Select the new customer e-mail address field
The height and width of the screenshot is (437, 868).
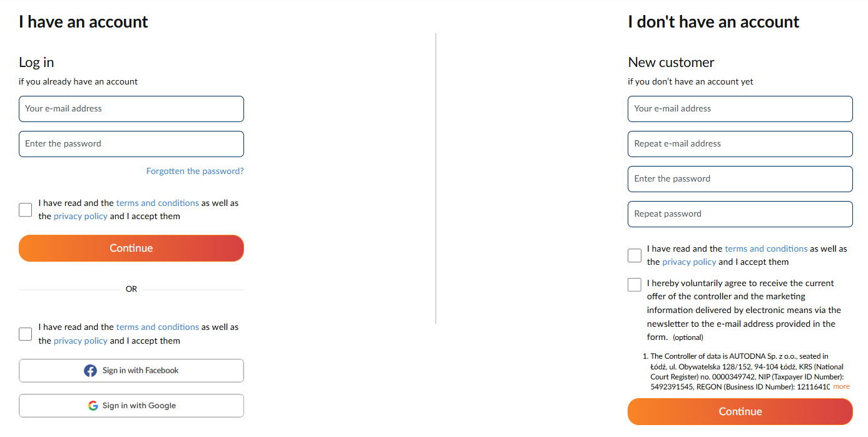click(740, 109)
